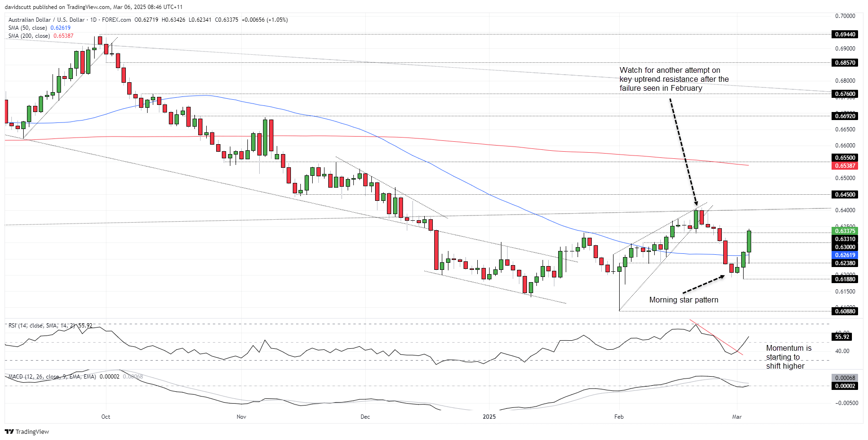Image resolution: width=868 pixels, height=440 pixels.
Task: Click the 0.68570 price level label
Action: coord(845,62)
